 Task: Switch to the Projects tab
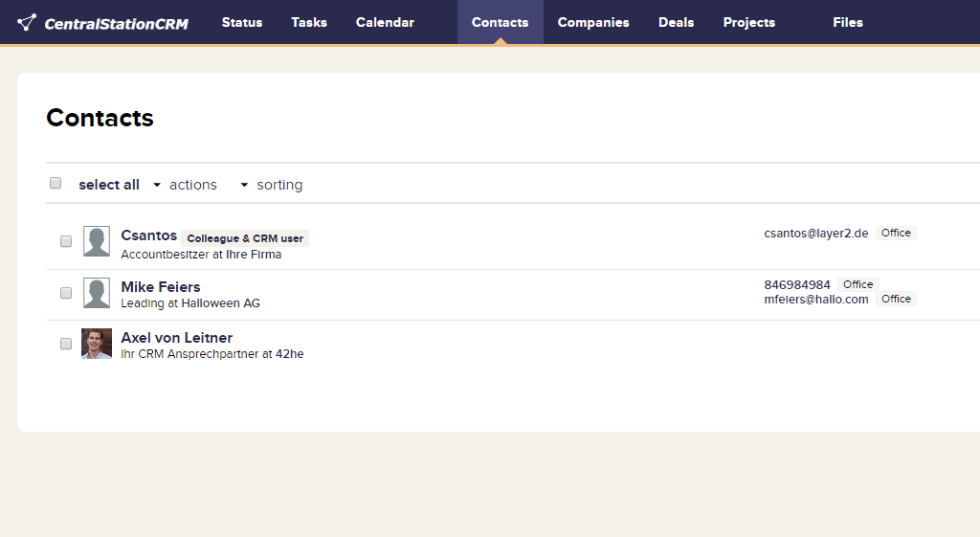[749, 22]
